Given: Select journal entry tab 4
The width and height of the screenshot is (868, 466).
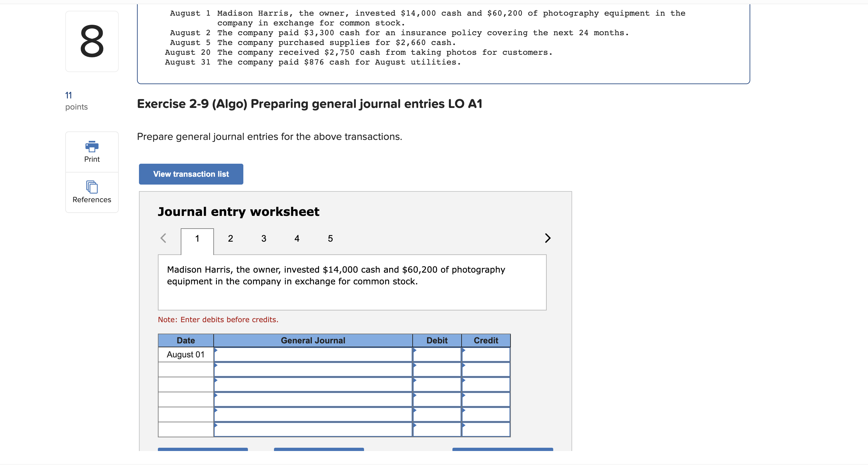Looking at the screenshot, I should point(297,239).
